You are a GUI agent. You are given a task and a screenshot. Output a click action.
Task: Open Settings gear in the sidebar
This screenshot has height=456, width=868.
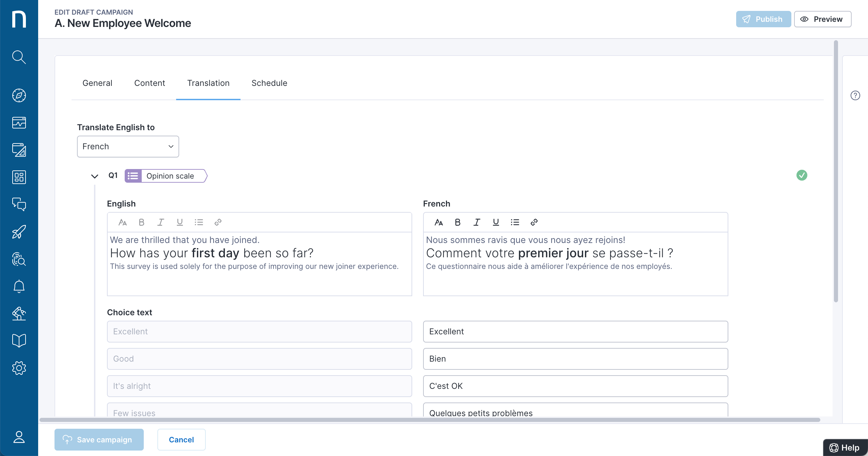click(19, 368)
